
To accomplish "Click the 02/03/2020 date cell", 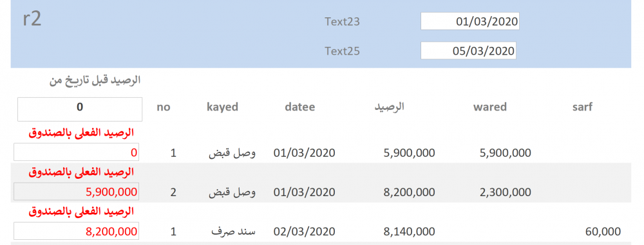I will click(x=305, y=232).
